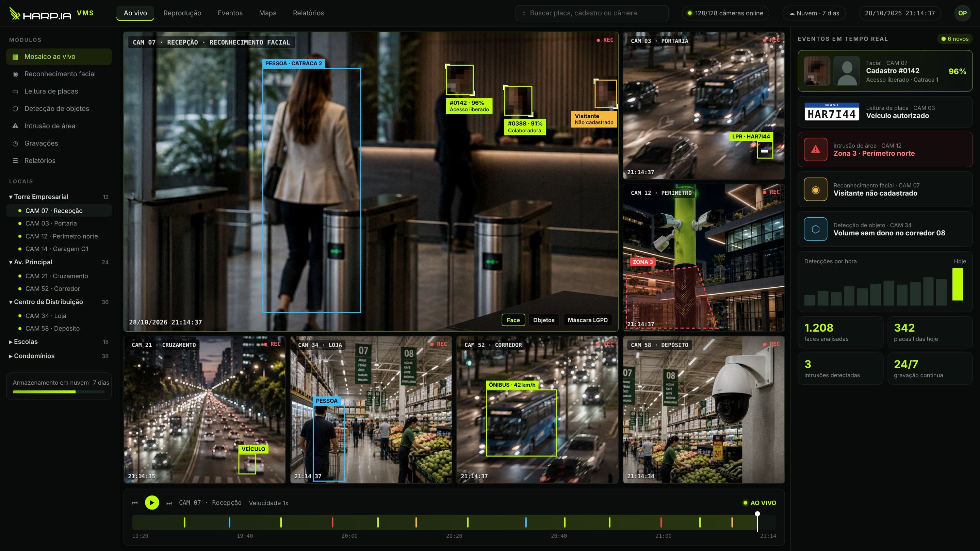Click the orange visitor icon in Visitante não cadastrado event
The height and width of the screenshot is (551, 980).
click(815, 189)
